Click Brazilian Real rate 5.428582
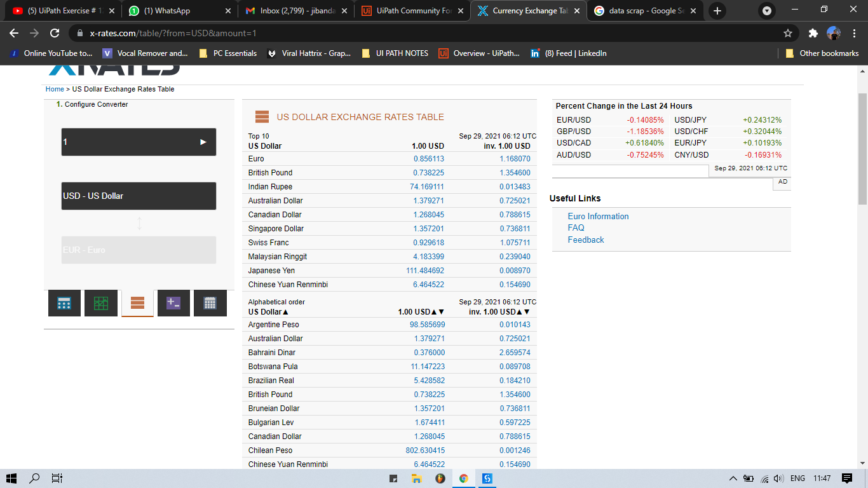Image resolution: width=868 pixels, height=488 pixels. tap(430, 381)
